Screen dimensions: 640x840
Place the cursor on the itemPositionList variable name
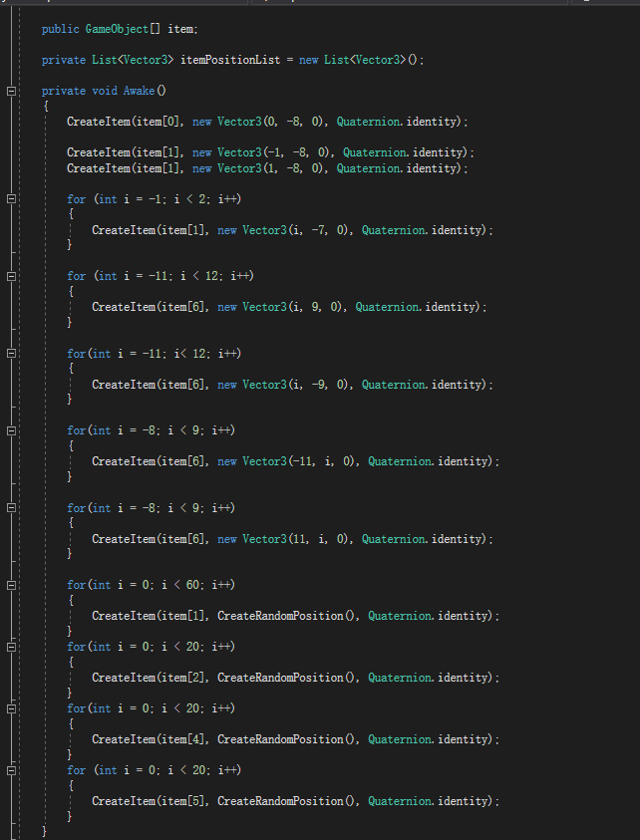click(x=230, y=60)
